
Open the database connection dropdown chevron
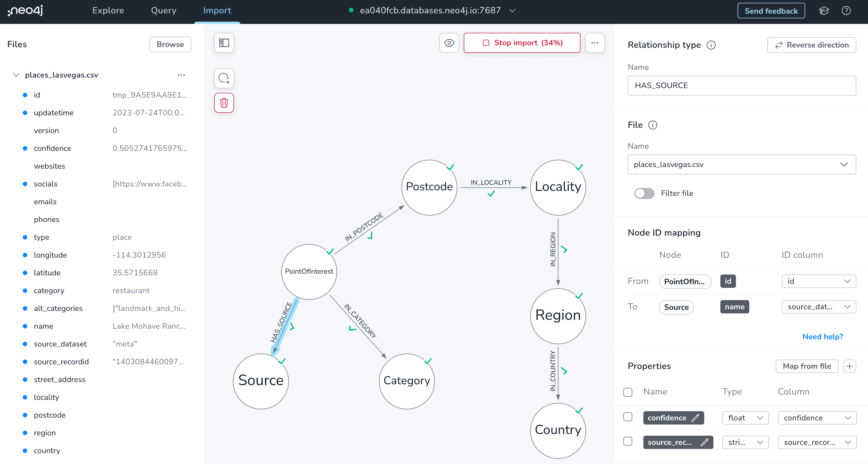[512, 11]
